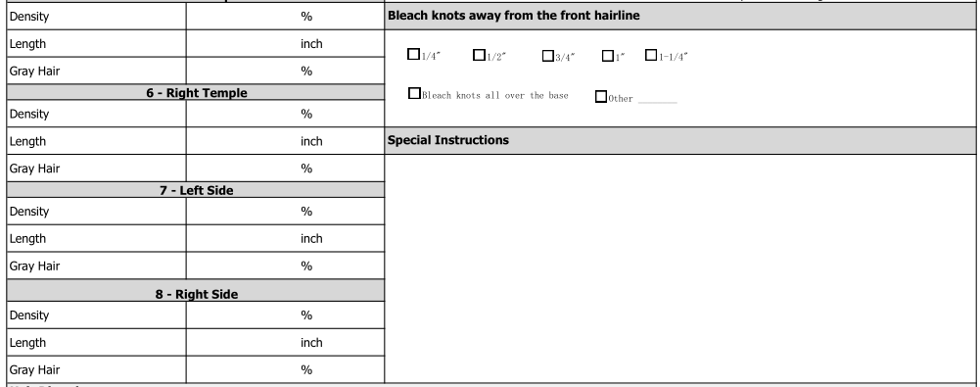Click the Right Side Density percent field
Screen dimensions: 980x387
[x=285, y=315]
